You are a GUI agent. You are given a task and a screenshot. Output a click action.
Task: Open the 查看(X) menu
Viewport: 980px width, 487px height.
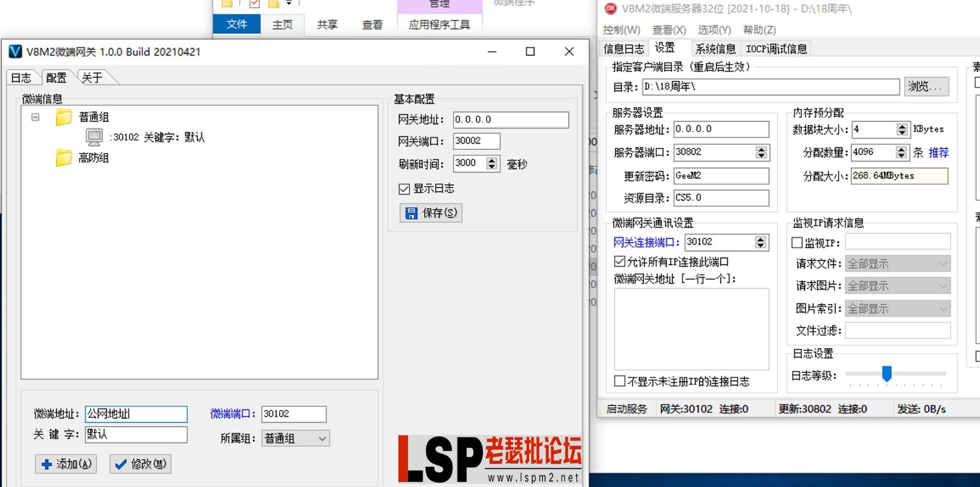(669, 29)
